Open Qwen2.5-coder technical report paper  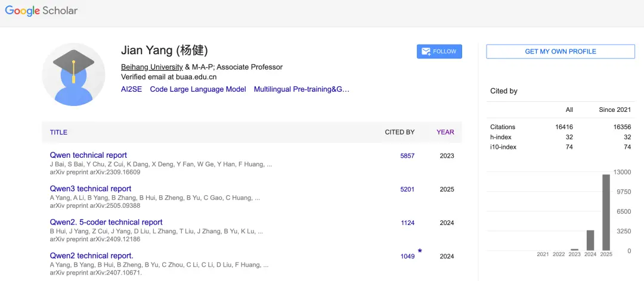(x=106, y=222)
